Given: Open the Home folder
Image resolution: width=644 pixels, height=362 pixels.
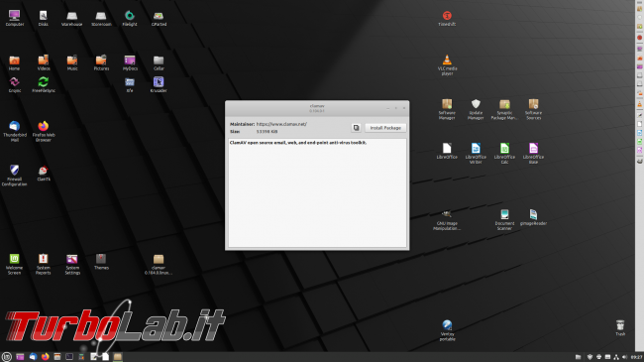Looking at the screenshot, I should click(15, 62).
